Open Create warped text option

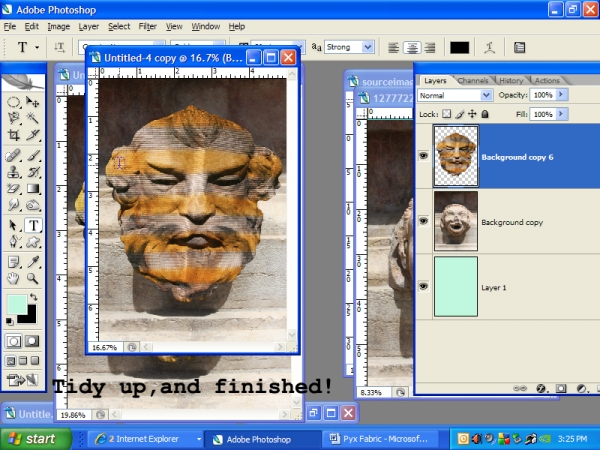click(x=489, y=47)
